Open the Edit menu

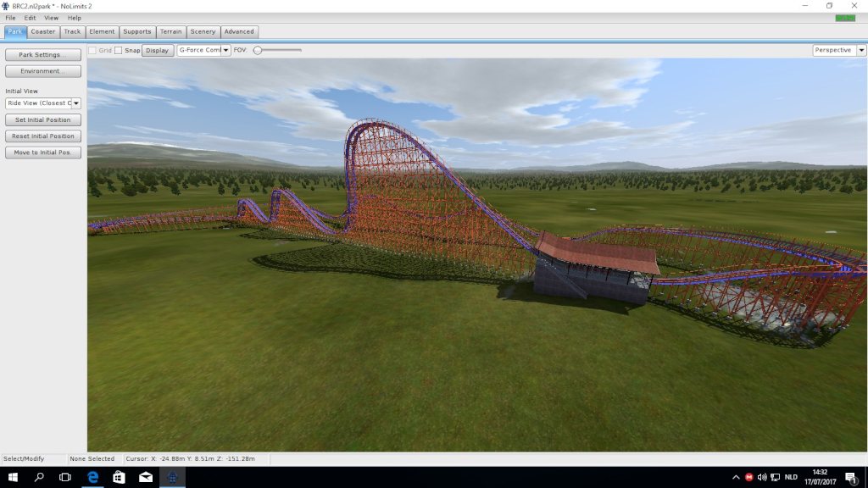click(30, 18)
